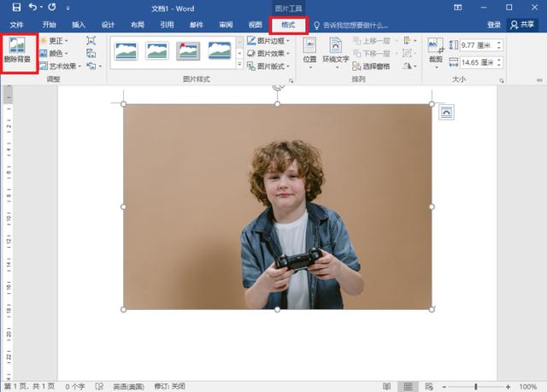Image resolution: width=547 pixels, height=392 pixels.
Task: Open the 文件 File menu
Action: click(x=16, y=25)
